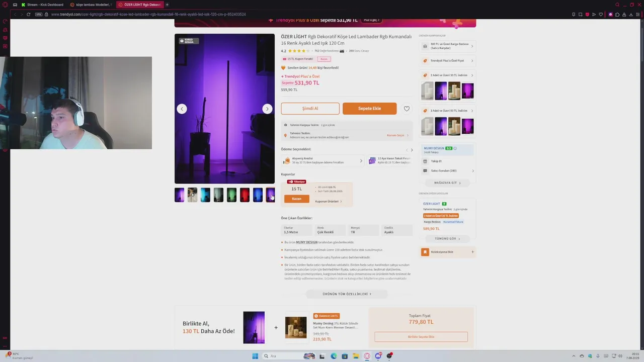The image size is (644, 362).
Task: Expand 2 Adet ve Üzeri 30 TL İndirim
Action: click(448, 75)
